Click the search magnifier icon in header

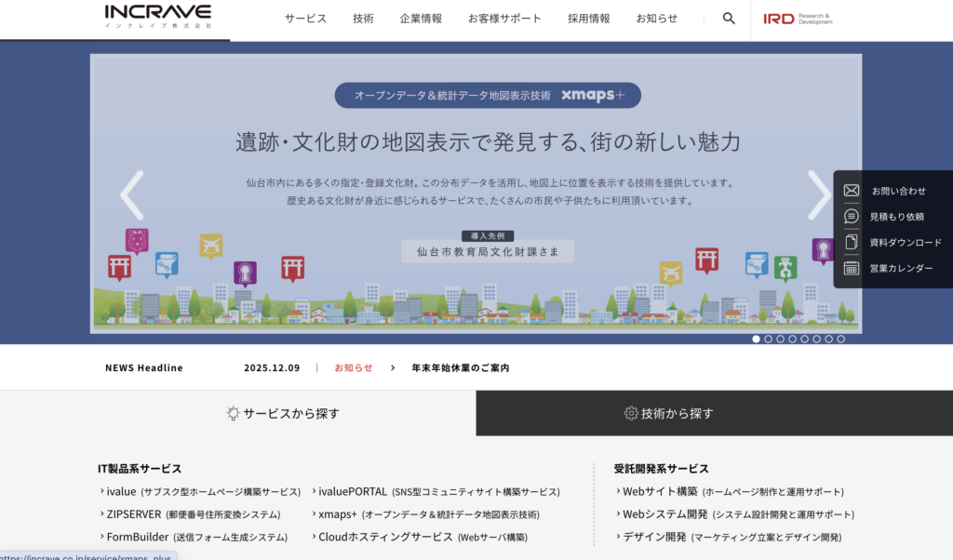point(729,19)
